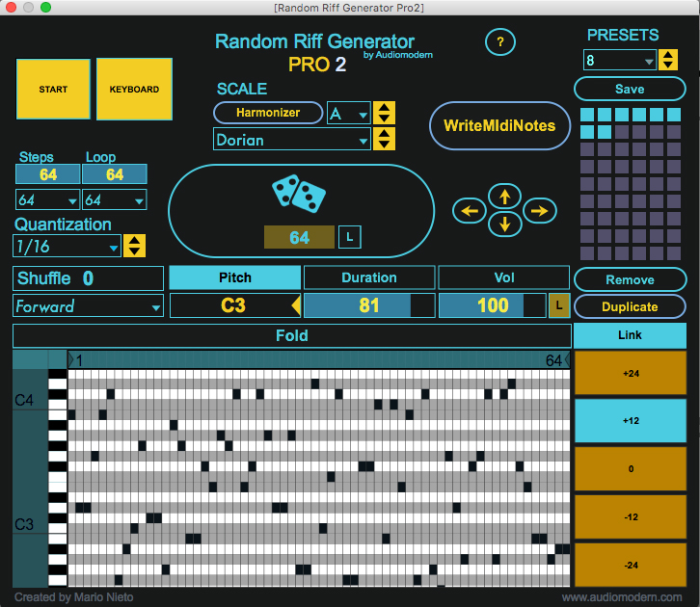The image size is (700, 607).
Task: Open the Loop 64 dropdown
Action: pyautogui.click(x=115, y=199)
